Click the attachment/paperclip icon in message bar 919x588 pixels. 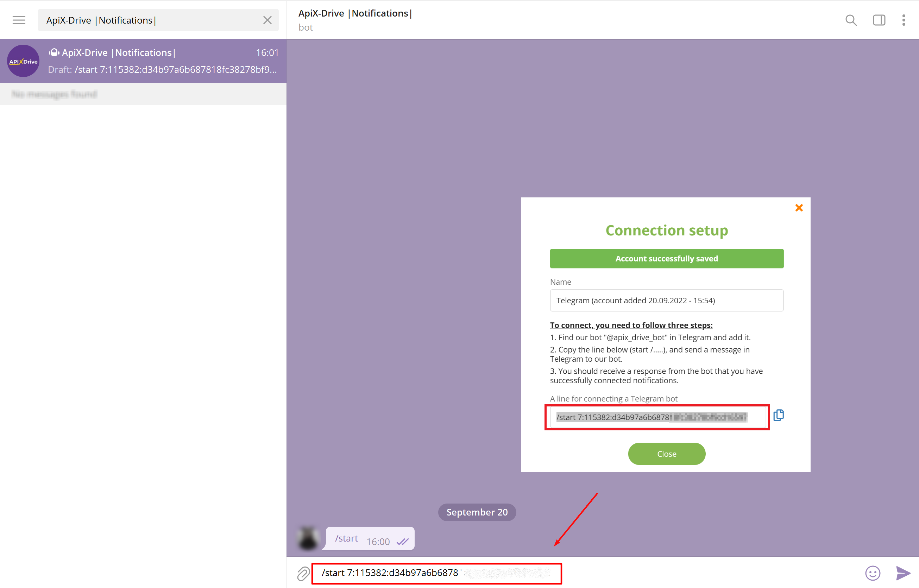[303, 573]
